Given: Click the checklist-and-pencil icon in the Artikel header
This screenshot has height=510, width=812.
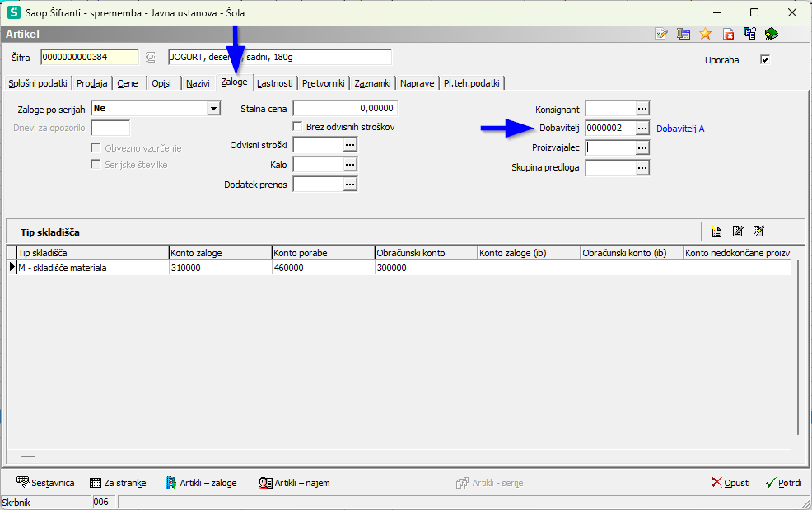Looking at the screenshot, I should coord(661,35).
